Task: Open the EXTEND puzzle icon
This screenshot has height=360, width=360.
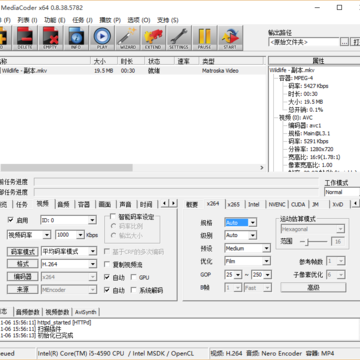Action: [x=153, y=38]
